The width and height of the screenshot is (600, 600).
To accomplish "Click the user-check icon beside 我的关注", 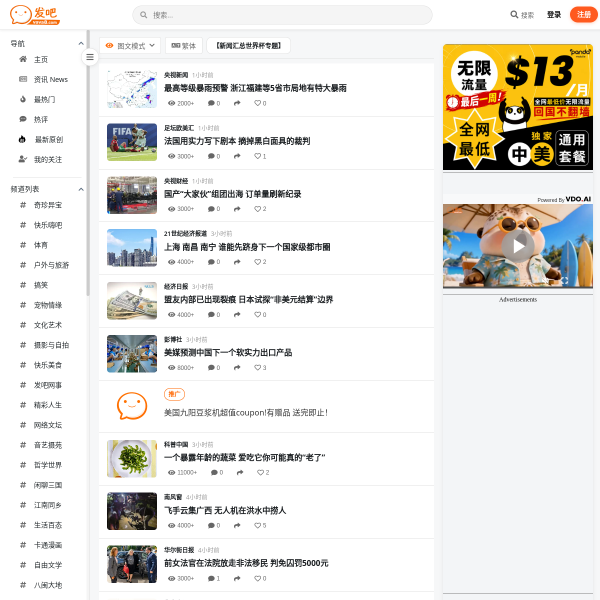I will point(23,159).
